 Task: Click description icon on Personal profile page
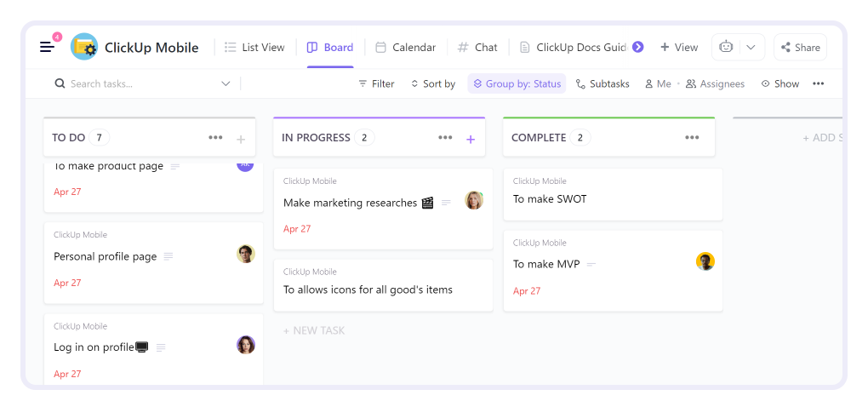tap(168, 256)
